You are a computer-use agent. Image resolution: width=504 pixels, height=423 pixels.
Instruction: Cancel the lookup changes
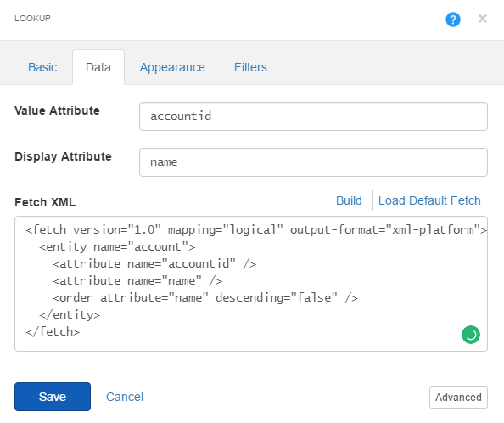coord(125,397)
